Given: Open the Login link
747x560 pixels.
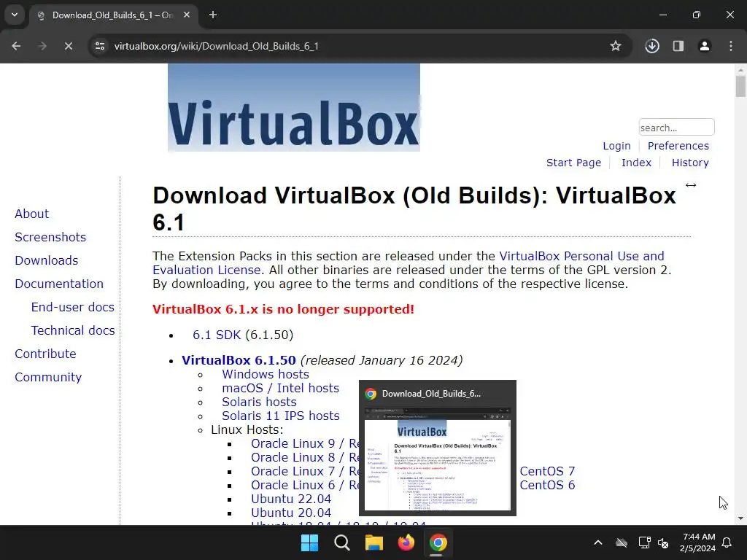Looking at the screenshot, I should point(616,146).
